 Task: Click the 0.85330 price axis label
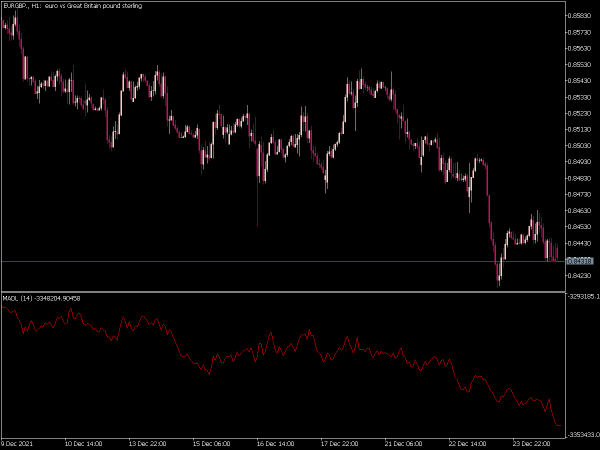(x=580, y=97)
